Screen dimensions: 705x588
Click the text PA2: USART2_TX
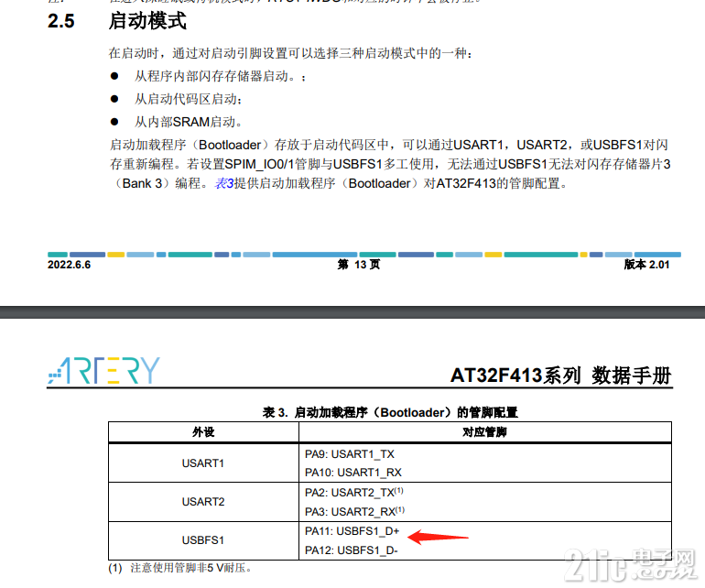pyautogui.click(x=354, y=493)
